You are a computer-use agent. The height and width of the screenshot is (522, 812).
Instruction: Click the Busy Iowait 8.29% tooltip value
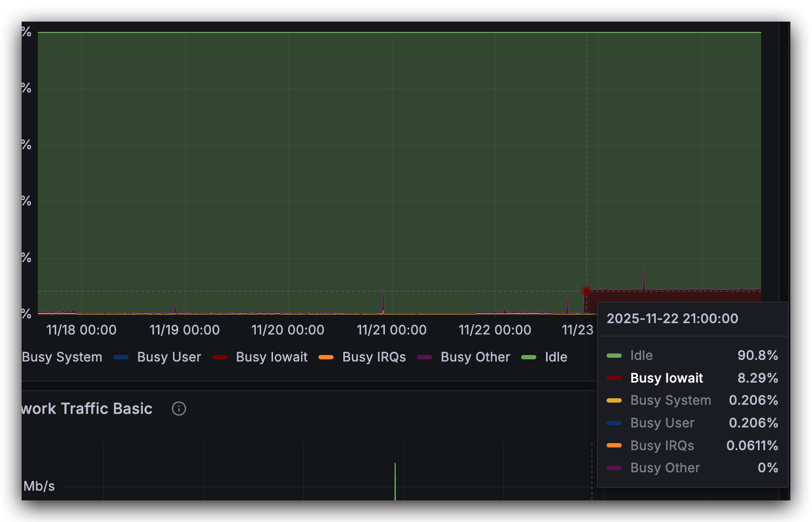coord(757,378)
